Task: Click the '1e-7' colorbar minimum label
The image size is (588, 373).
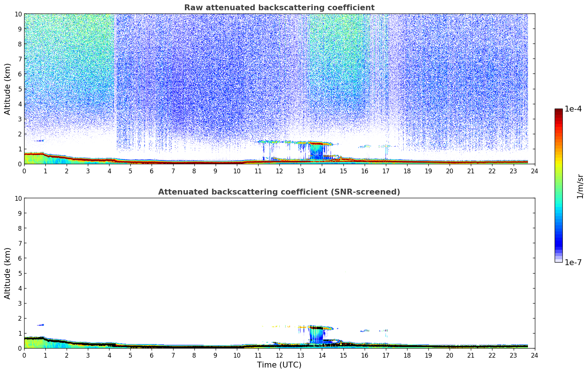Action: coord(573,262)
